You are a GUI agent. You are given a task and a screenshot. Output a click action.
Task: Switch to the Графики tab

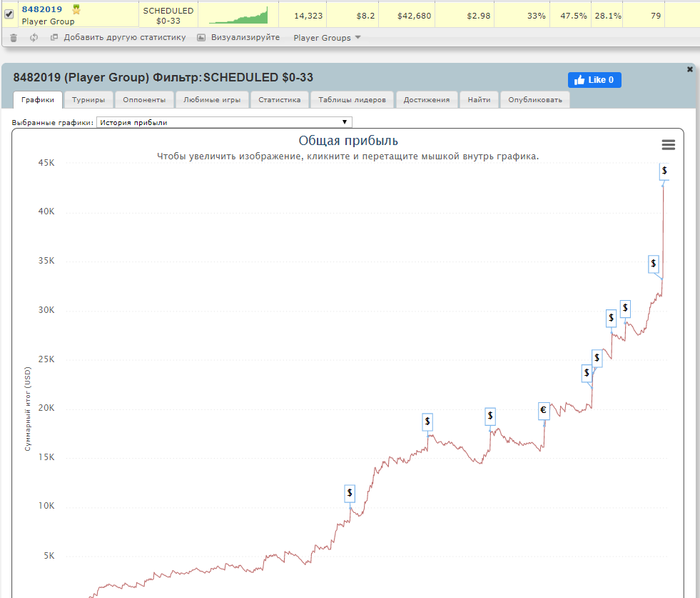click(x=38, y=100)
